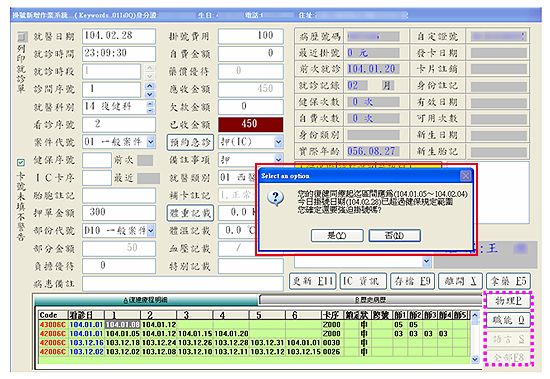Increase the 診間序號 stepper value

pyautogui.click(x=150, y=86)
